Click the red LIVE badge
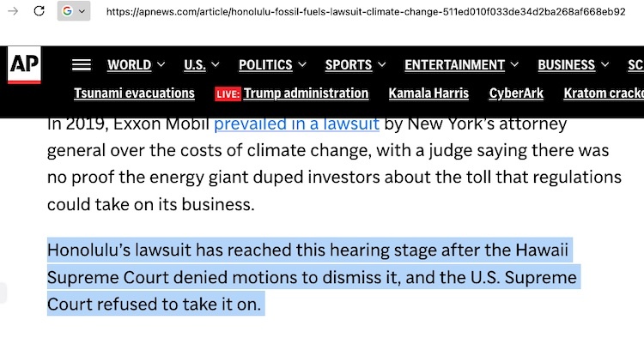Screen dimensions: 644x350 (x=227, y=94)
